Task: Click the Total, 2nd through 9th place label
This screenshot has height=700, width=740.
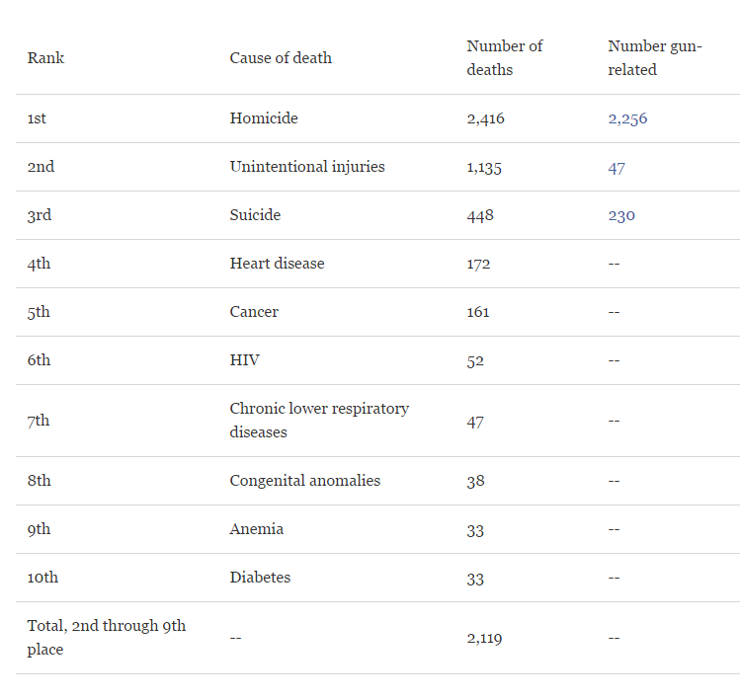Action: 106,638
